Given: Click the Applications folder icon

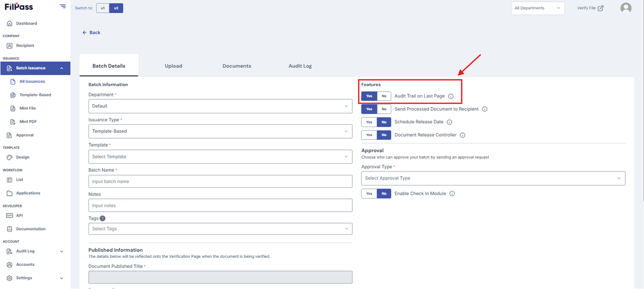Looking at the screenshot, I should (10, 193).
